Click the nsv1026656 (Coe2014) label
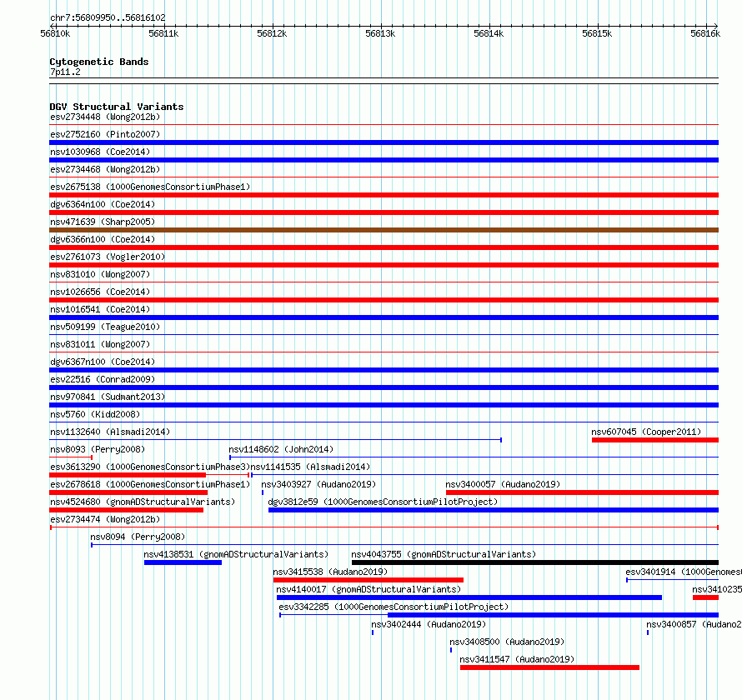The height and width of the screenshot is (700, 742). point(100,292)
